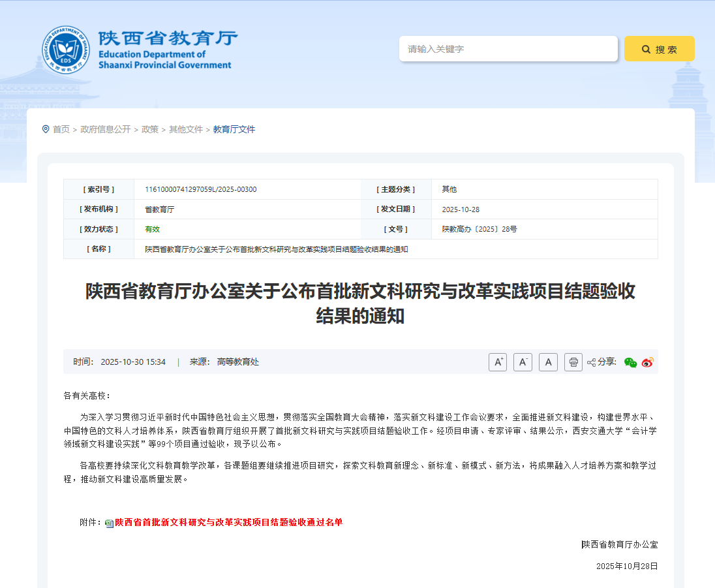Click the 高等教育处 source label
Viewport: 715px width, 588px height.
click(x=238, y=362)
